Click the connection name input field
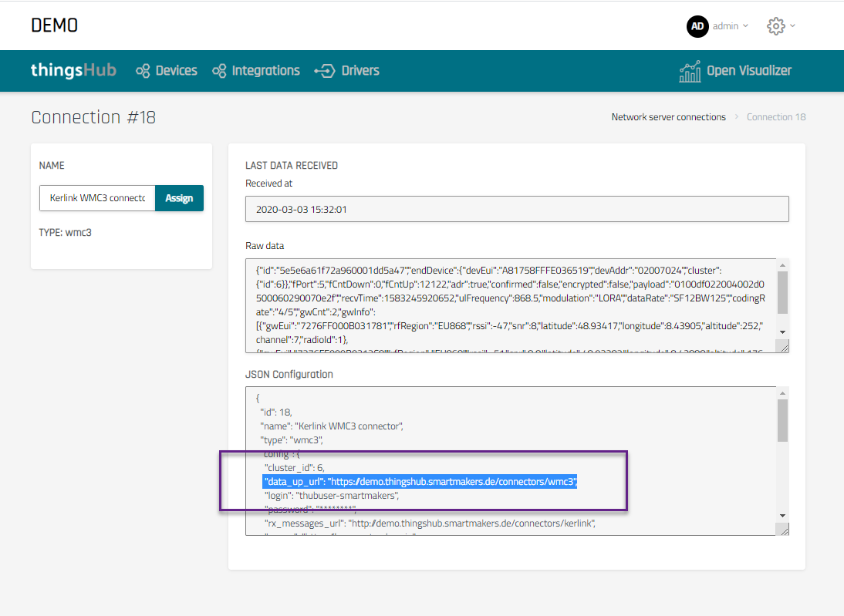Image resolution: width=844 pixels, height=616 pixels. tap(97, 198)
